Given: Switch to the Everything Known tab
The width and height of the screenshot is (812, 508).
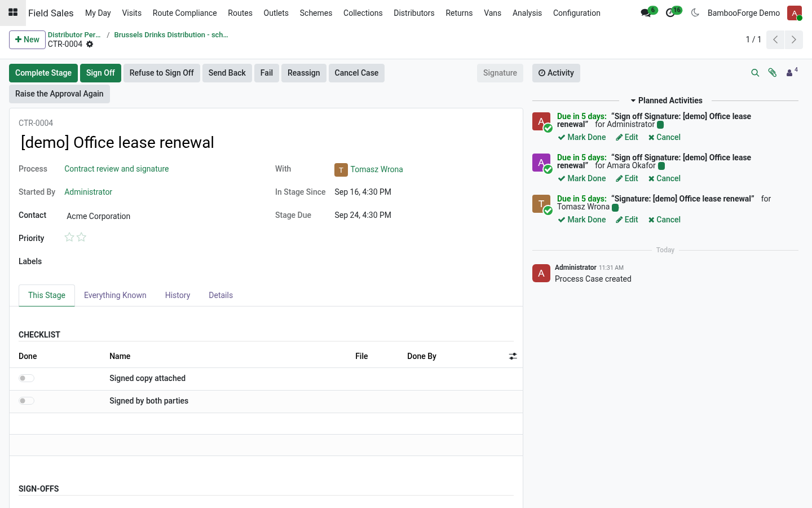Looking at the screenshot, I should click(115, 295).
